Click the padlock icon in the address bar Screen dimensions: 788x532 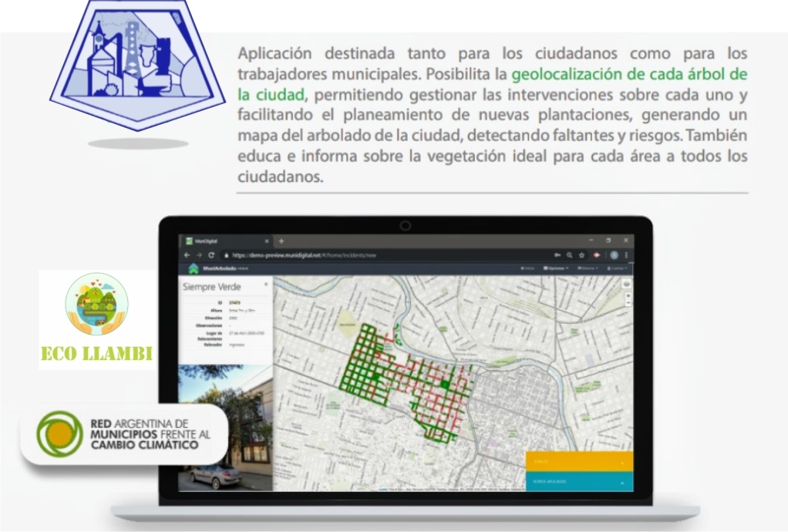tap(226, 255)
